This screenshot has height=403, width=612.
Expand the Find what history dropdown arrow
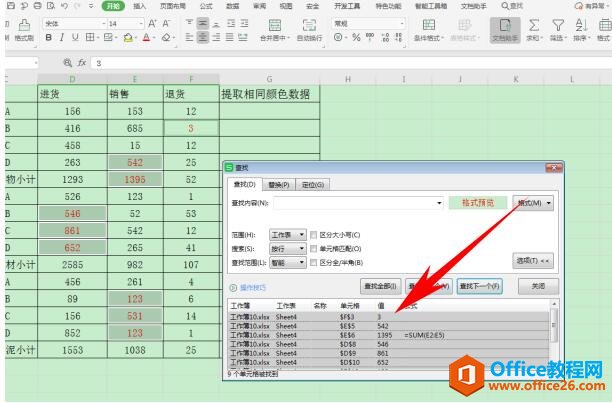pos(439,203)
